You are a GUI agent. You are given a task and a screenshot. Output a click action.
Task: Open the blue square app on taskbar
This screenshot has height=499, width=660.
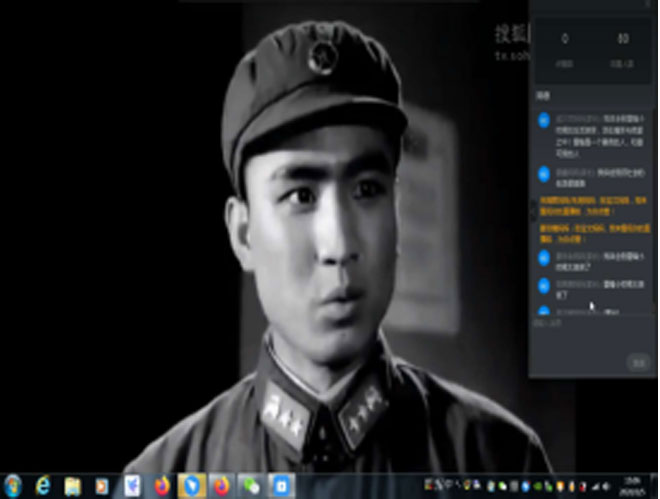(x=281, y=486)
